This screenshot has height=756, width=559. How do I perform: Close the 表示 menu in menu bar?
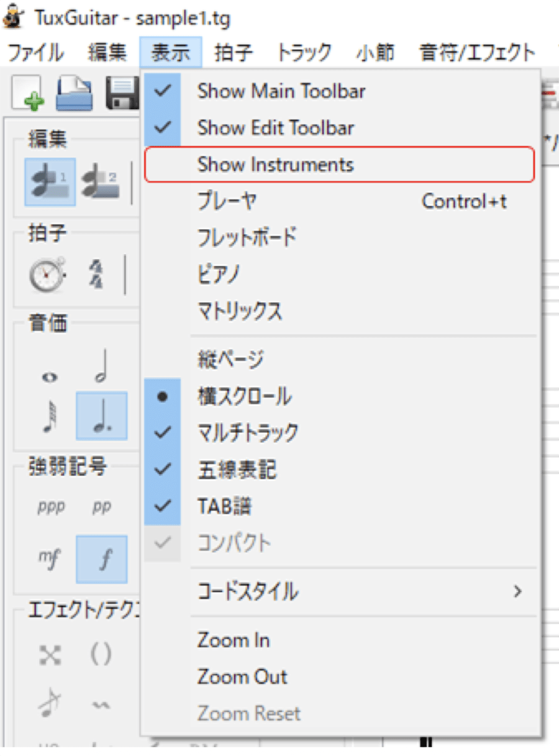pyautogui.click(x=171, y=53)
